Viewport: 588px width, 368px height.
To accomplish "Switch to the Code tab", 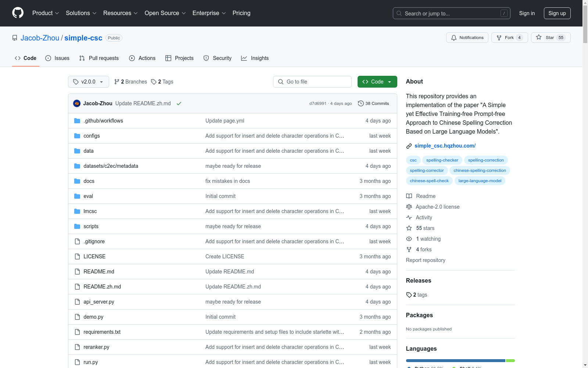I will (x=26, y=58).
